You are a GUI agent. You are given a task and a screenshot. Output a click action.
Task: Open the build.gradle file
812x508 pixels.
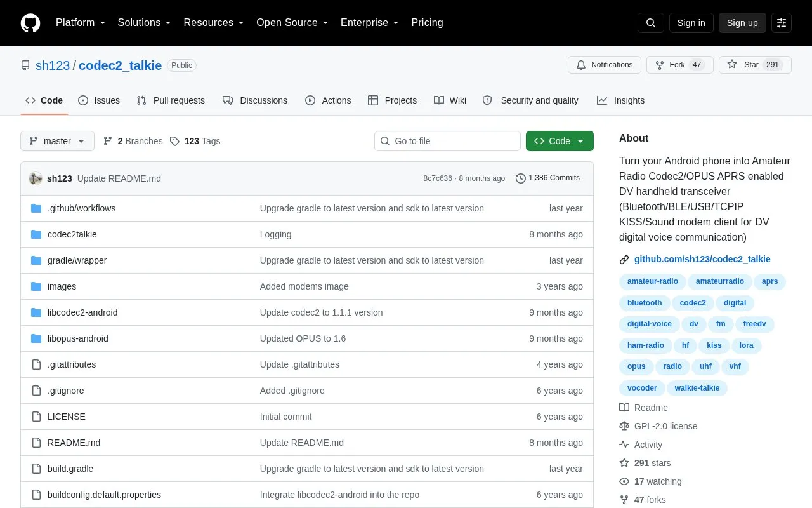[x=70, y=469]
